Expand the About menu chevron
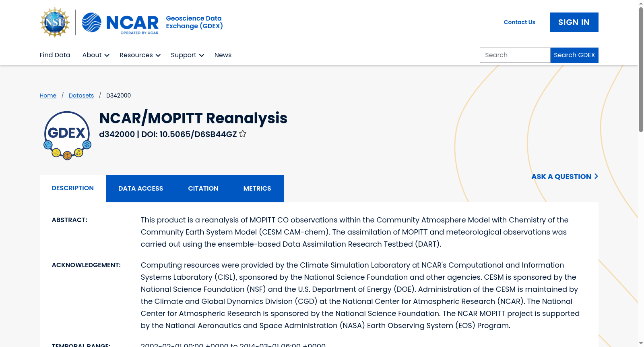The image size is (644, 347). 107,55
